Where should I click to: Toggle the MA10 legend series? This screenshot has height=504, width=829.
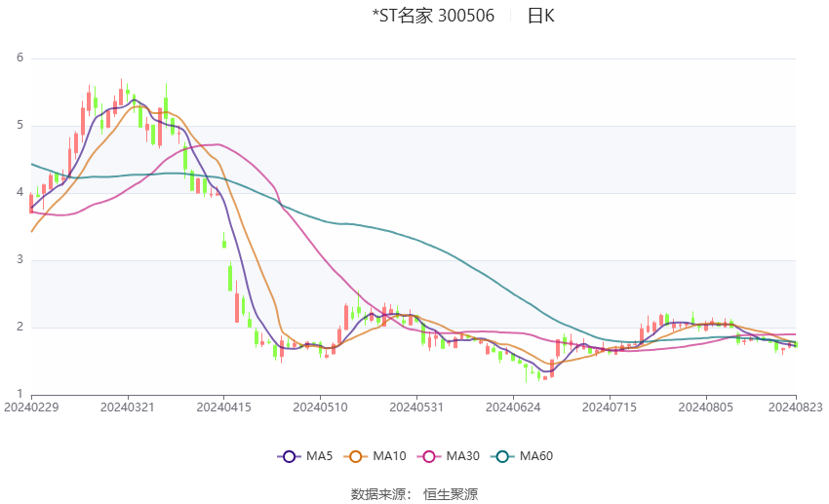pos(375,456)
